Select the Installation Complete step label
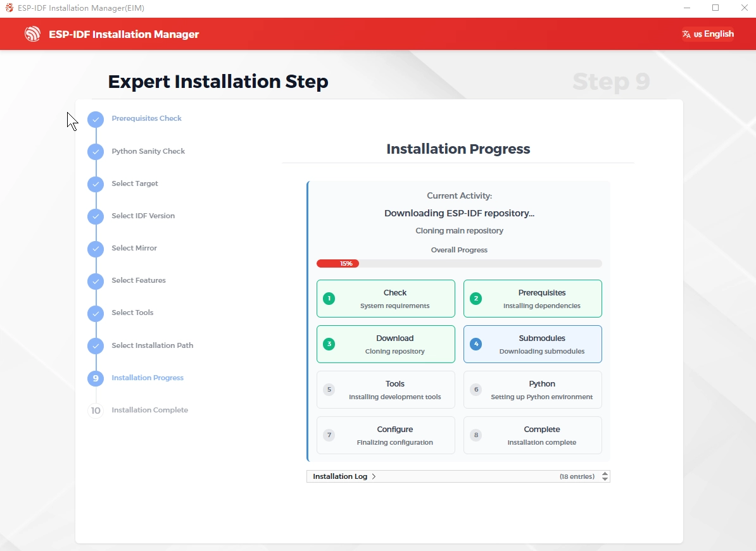Screen dimensions: 756x551 click(x=149, y=409)
